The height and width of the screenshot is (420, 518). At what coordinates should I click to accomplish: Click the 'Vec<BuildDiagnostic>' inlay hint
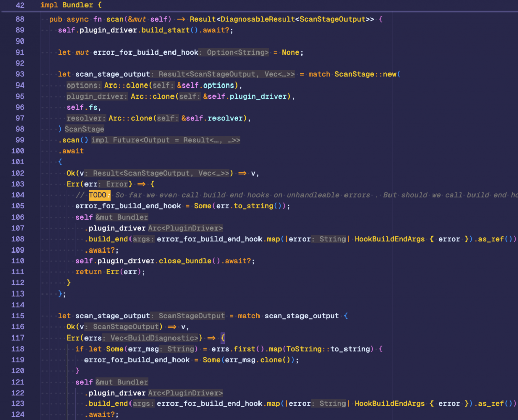tap(154, 338)
